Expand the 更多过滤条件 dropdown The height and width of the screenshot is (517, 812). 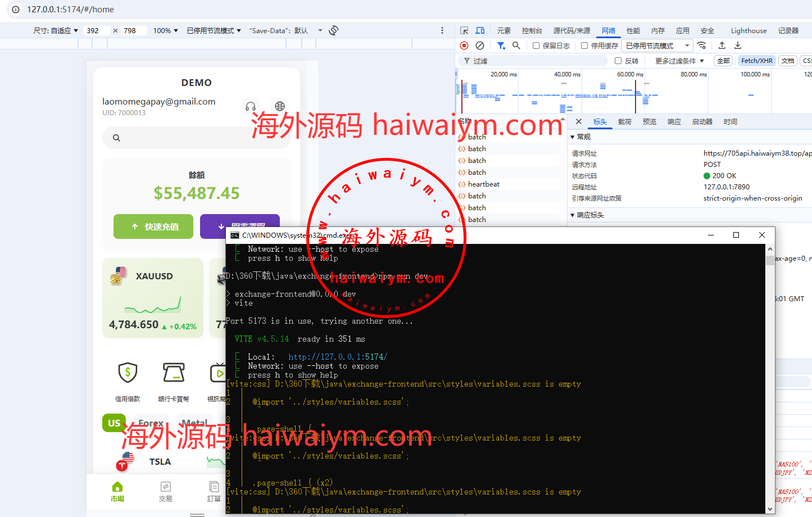tap(679, 61)
